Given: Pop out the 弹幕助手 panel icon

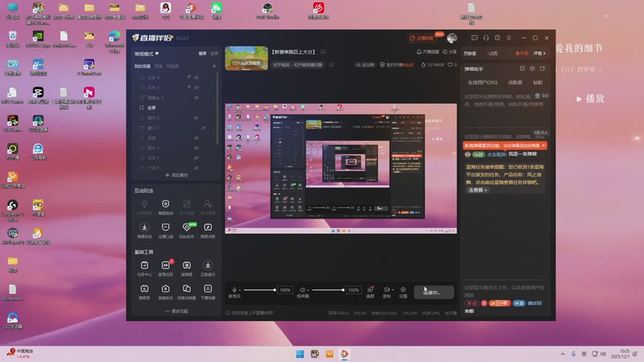Looking at the screenshot, I should 542,68.
